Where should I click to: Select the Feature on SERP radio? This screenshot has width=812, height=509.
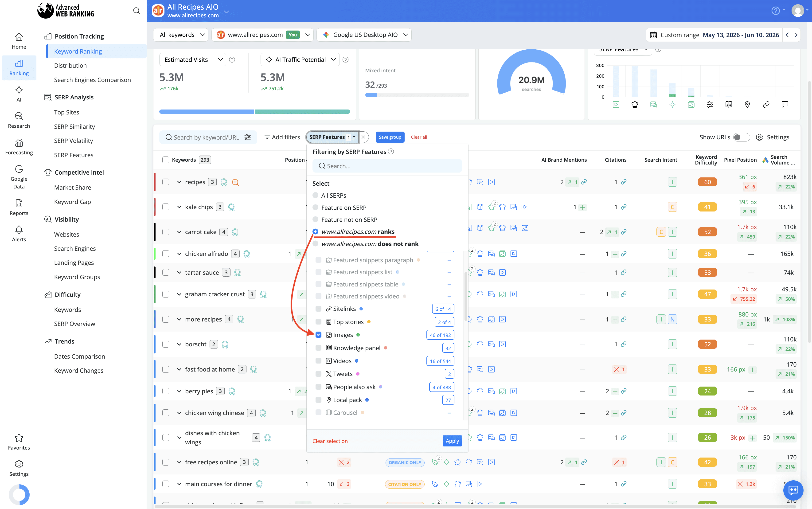click(x=315, y=207)
